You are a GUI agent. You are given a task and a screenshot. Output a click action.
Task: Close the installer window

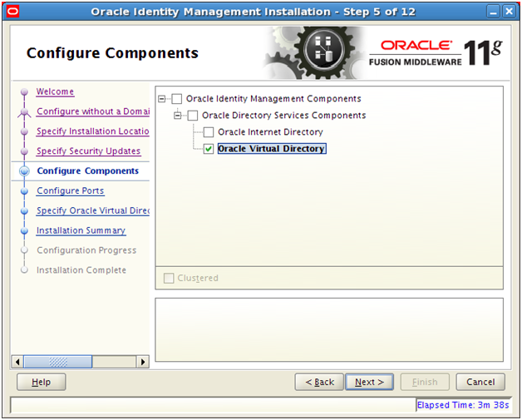click(510, 12)
